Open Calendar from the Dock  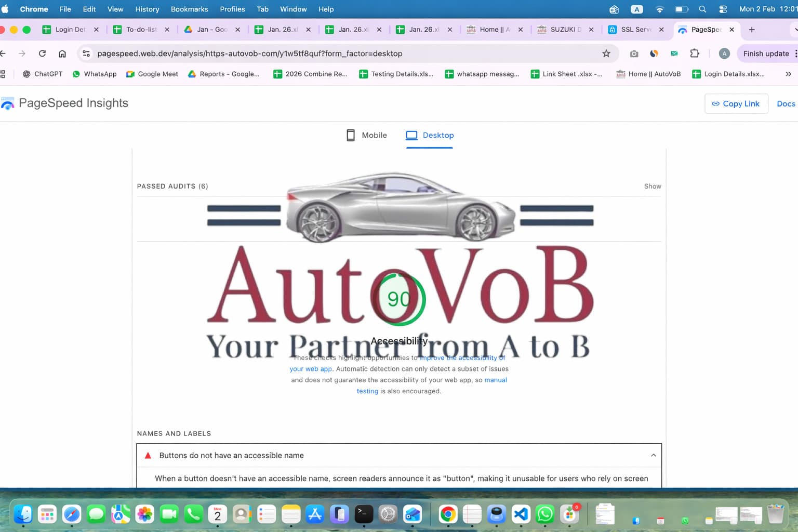(218, 514)
